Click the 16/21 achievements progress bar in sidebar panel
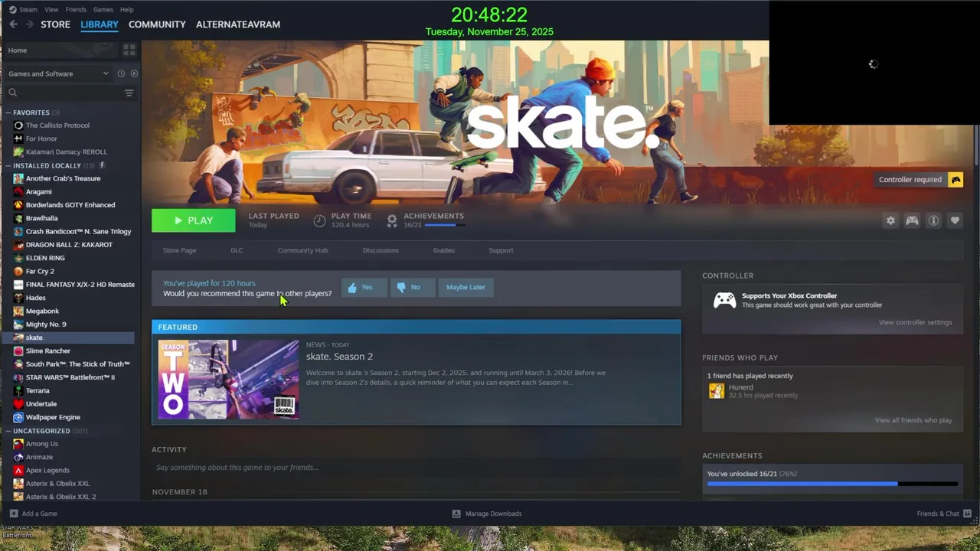980x551 pixels. click(x=832, y=484)
